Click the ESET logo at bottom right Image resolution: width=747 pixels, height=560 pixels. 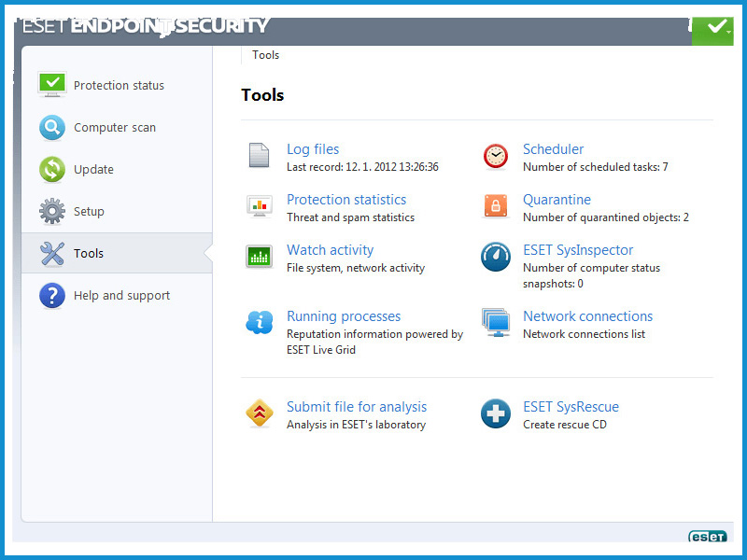(708, 537)
